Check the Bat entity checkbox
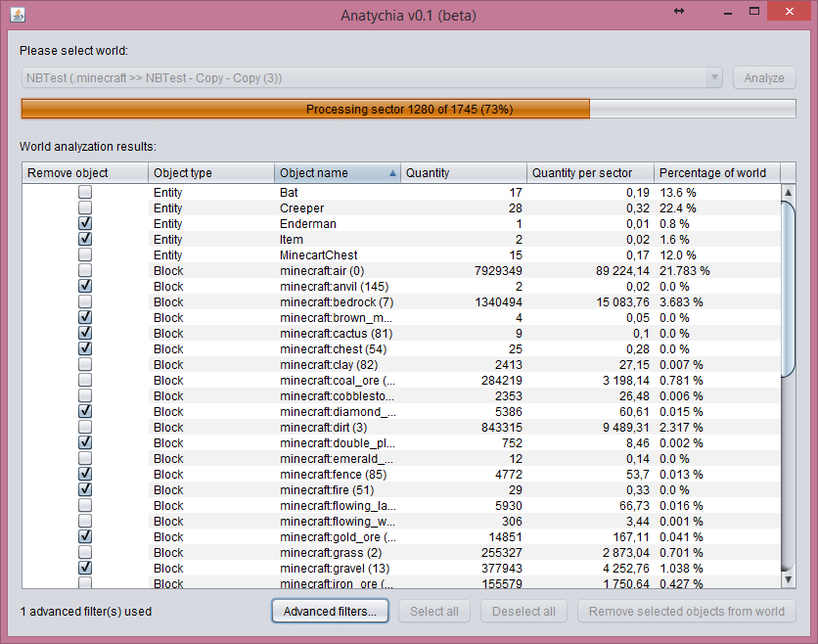The width and height of the screenshot is (818, 644). pyautogui.click(x=85, y=192)
